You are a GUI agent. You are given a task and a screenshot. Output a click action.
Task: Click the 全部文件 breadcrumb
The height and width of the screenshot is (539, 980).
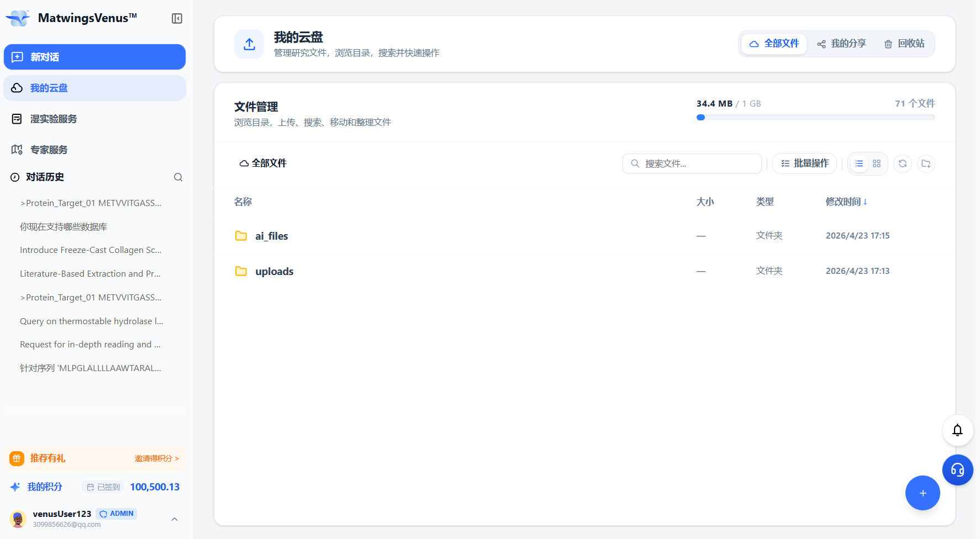pos(263,163)
